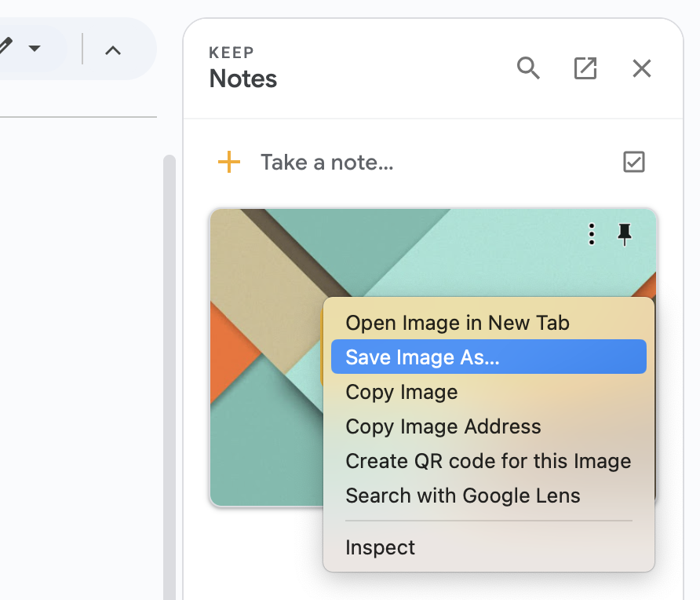Unpin the note with the image
Image resolution: width=700 pixels, height=600 pixels.
(624, 233)
